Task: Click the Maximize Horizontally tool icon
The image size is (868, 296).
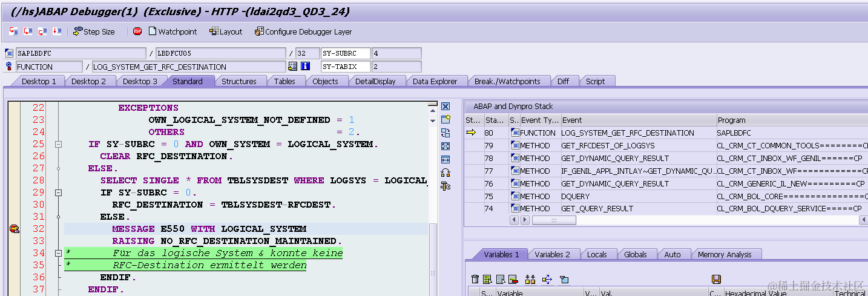Action: point(446,159)
